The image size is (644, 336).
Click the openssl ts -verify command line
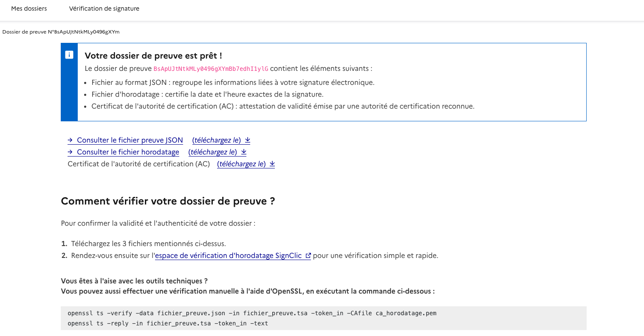pyautogui.click(x=252, y=314)
